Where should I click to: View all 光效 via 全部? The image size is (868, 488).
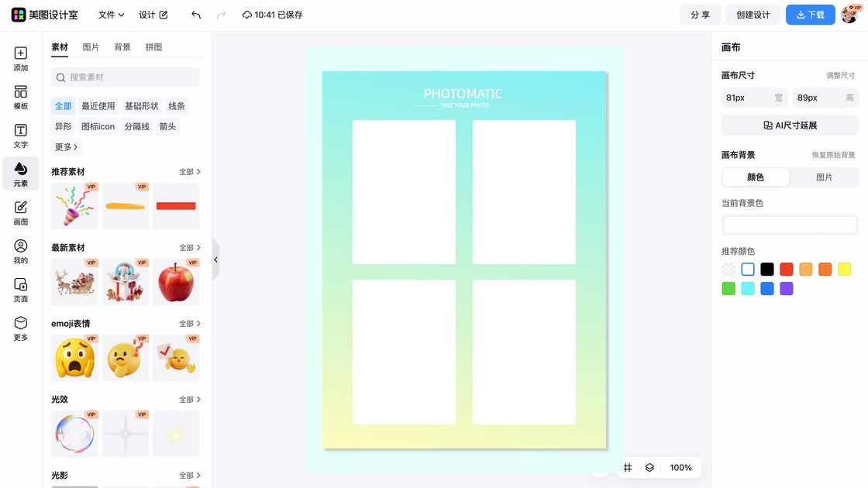[189, 400]
